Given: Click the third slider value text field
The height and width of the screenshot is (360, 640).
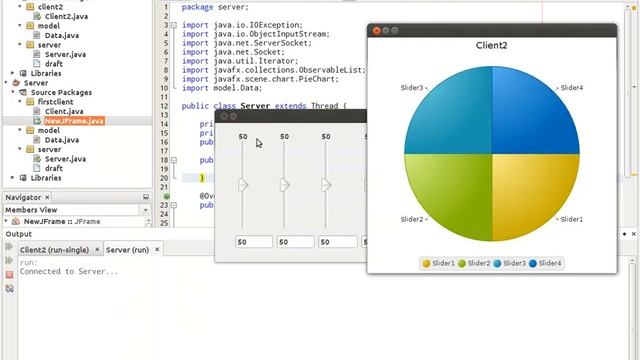Looking at the screenshot, I should (x=338, y=242).
